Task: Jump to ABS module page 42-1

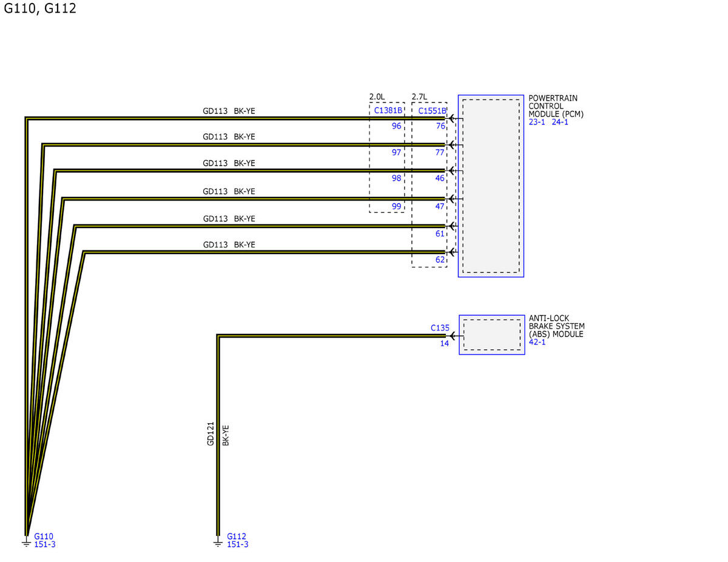Action: click(x=538, y=342)
